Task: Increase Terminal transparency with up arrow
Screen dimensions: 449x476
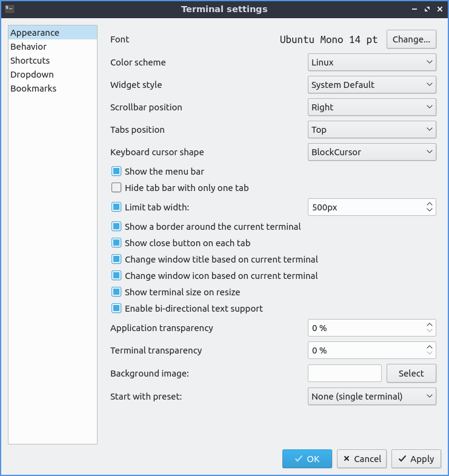Action: tap(430, 347)
